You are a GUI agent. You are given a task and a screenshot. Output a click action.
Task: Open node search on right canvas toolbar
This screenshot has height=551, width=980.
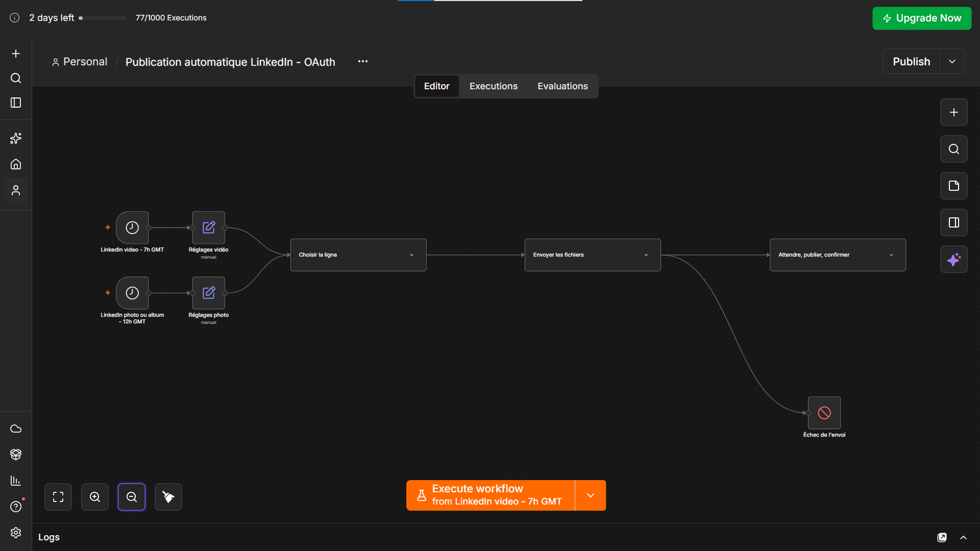(x=954, y=149)
